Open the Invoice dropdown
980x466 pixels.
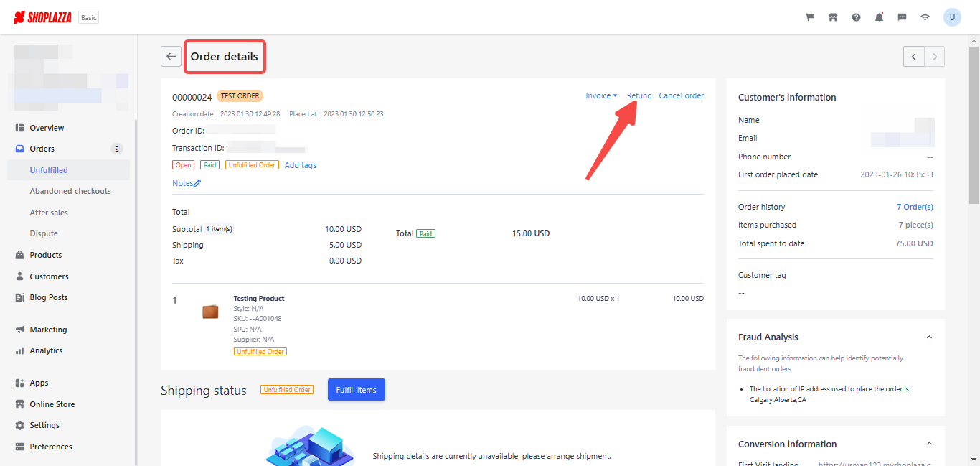point(601,95)
